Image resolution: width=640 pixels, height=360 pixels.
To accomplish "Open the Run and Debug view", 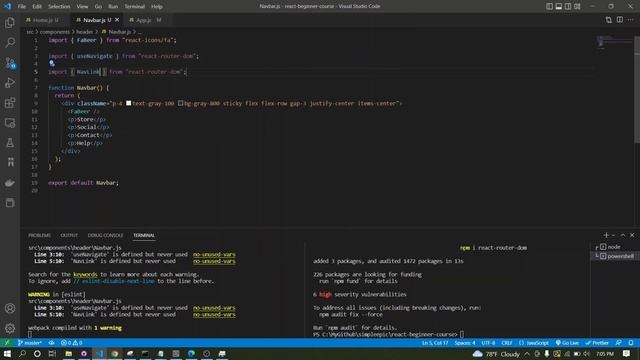I will [x=10, y=83].
